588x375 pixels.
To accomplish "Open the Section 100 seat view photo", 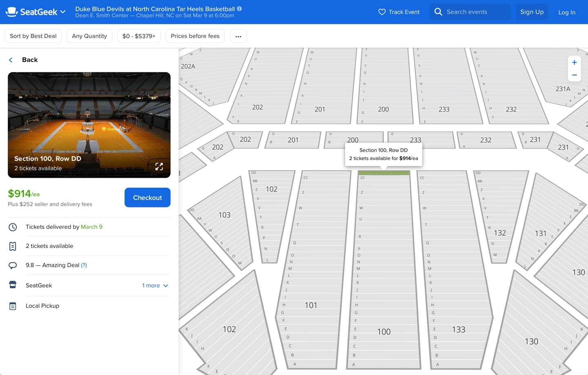I will 89,125.
